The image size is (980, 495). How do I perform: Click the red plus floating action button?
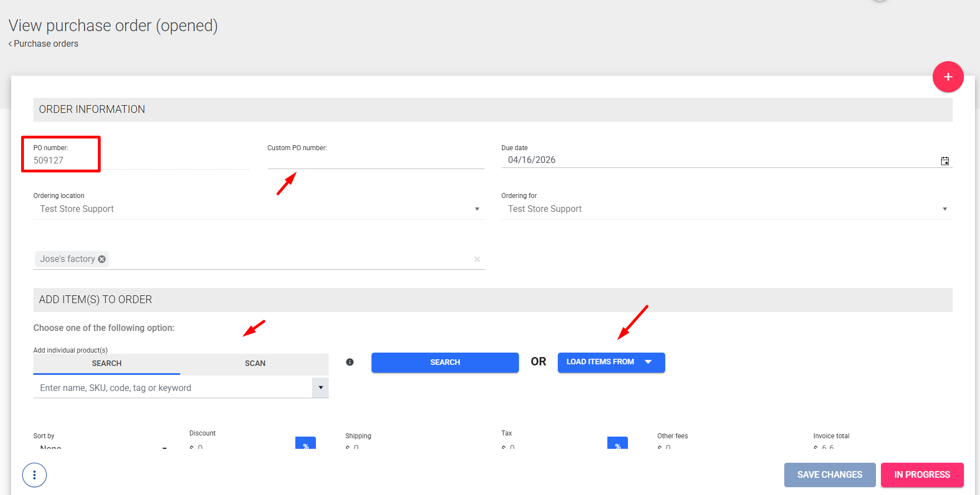point(948,77)
